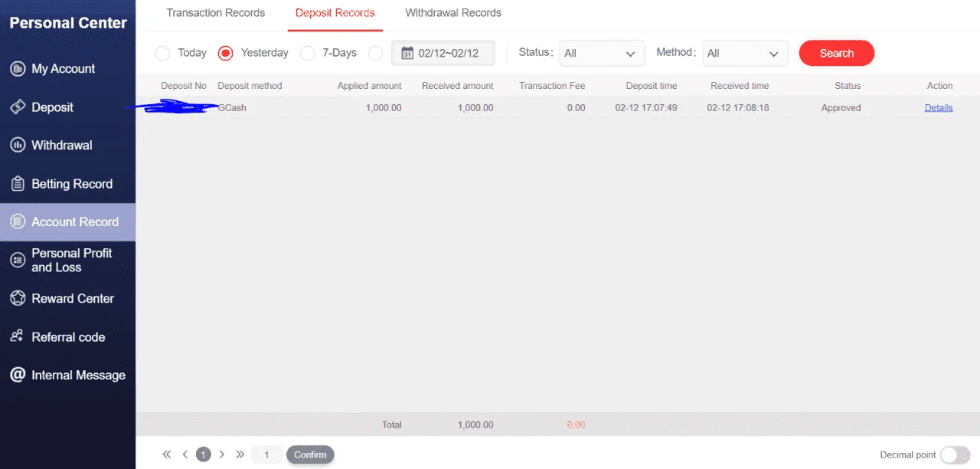Click the Deposit No column header

click(x=184, y=86)
